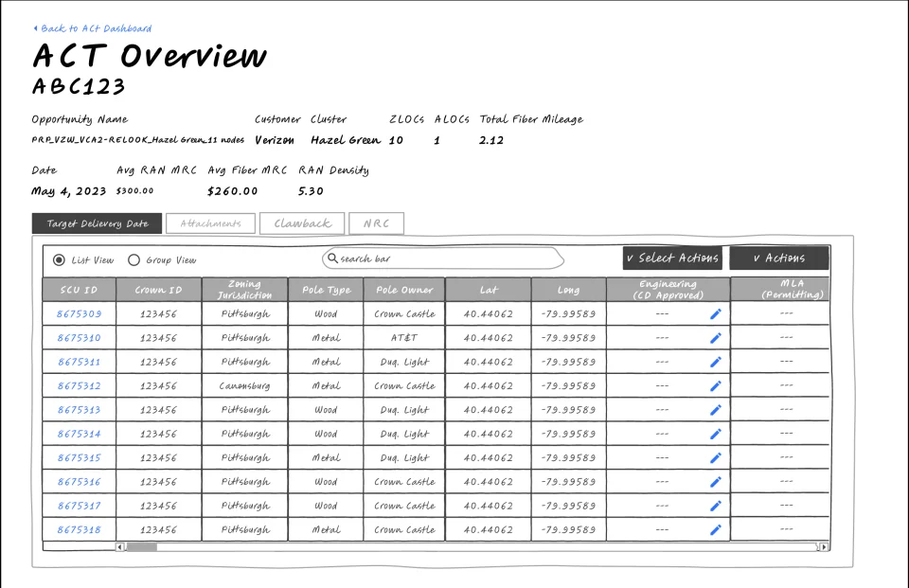Click the MLA (Permitting) column header
909x588 pixels.
(780, 290)
